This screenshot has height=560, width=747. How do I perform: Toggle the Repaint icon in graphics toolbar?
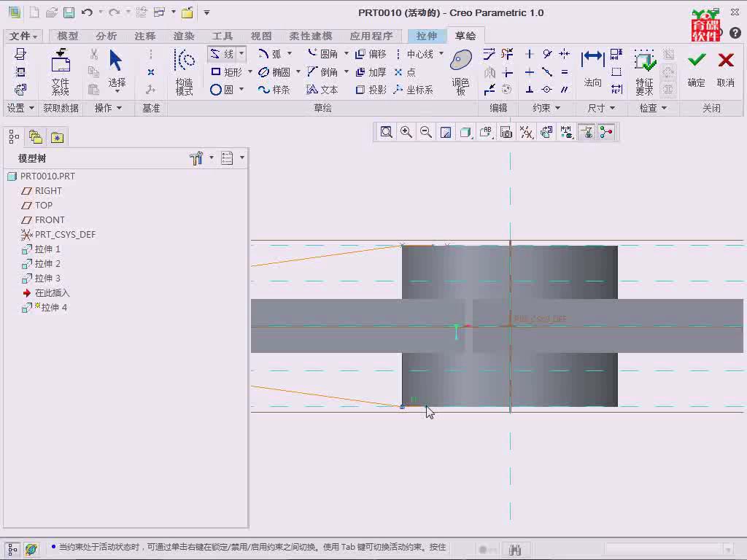coord(446,132)
